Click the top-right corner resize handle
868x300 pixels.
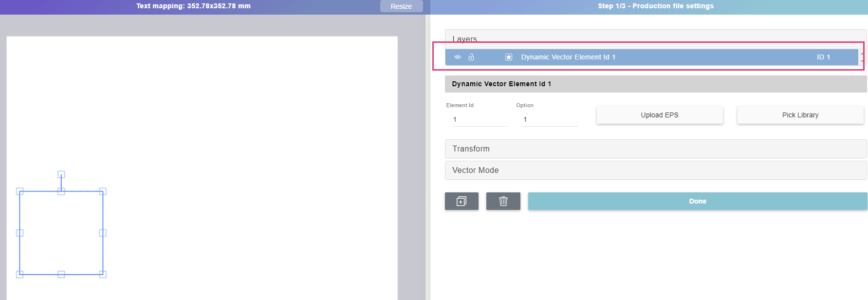coord(103,191)
